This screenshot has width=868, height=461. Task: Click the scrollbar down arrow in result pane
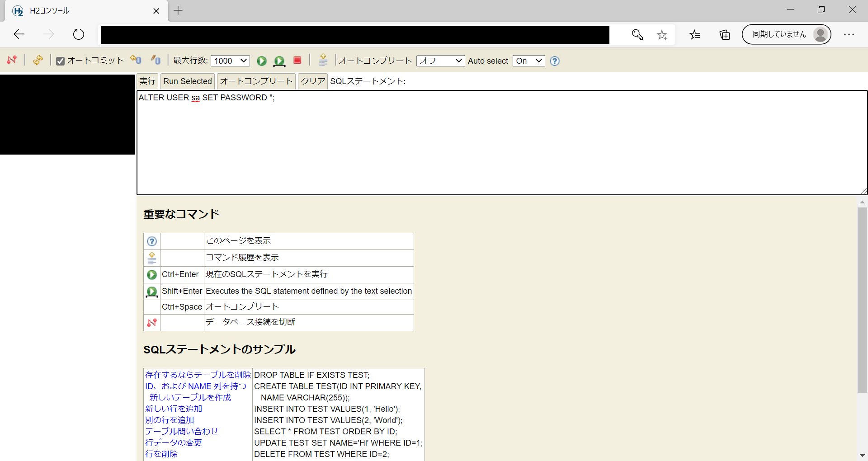coord(862,455)
